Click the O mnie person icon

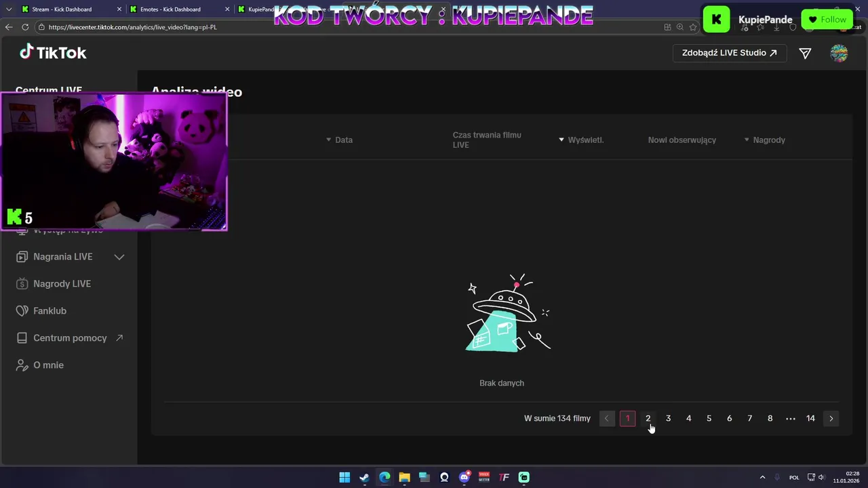click(x=22, y=365)
